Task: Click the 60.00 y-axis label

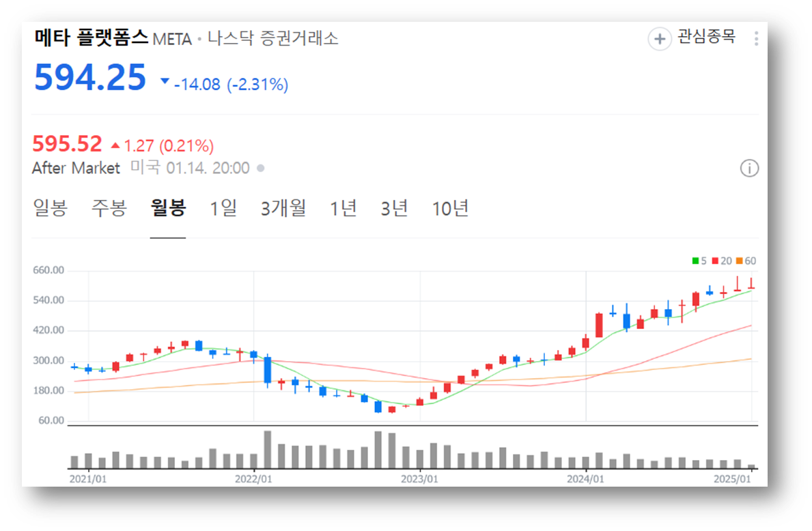Action: tap(51, 420)
